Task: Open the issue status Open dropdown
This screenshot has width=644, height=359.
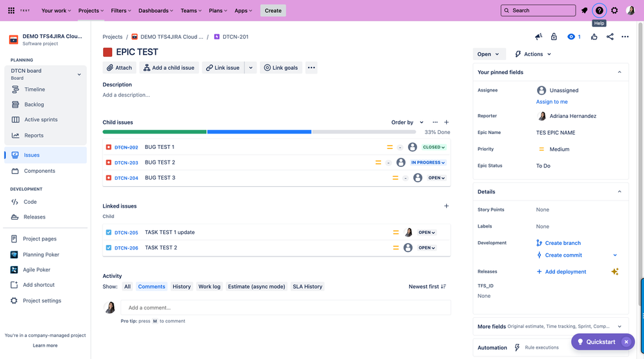Action: [489, 54]
